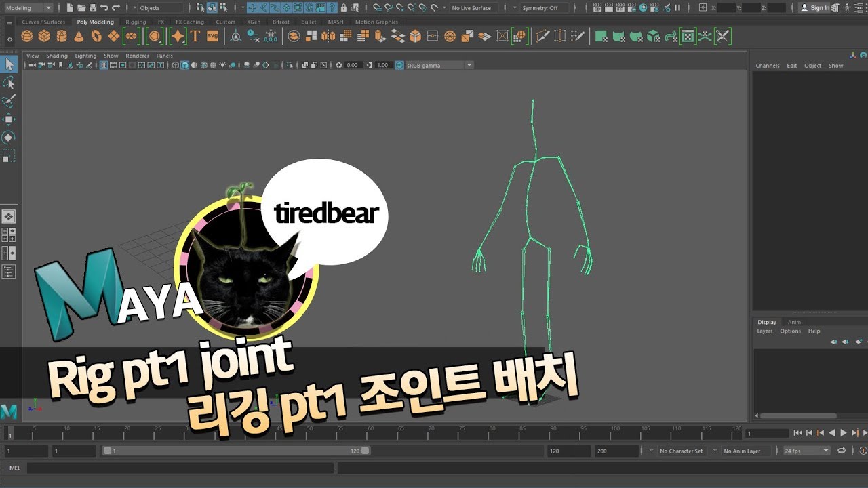868x488 pixels.
Task: Toggle looping playback mode
Action: click(842, 451)
